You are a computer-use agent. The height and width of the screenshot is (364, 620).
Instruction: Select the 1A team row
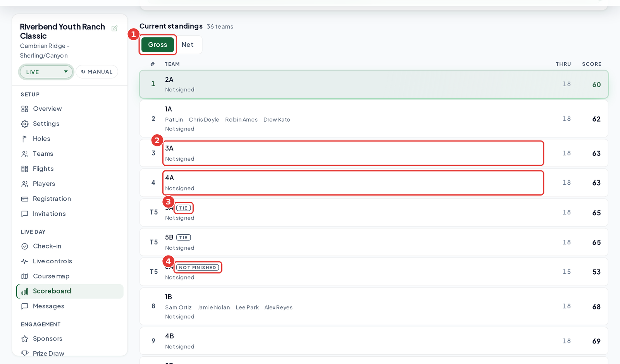point(374,118)
